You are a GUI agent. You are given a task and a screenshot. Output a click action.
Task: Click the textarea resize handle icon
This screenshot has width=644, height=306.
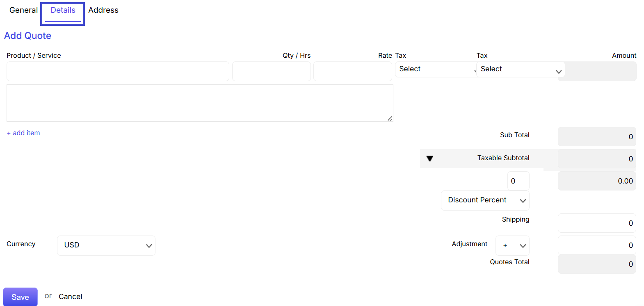(390, 118)
